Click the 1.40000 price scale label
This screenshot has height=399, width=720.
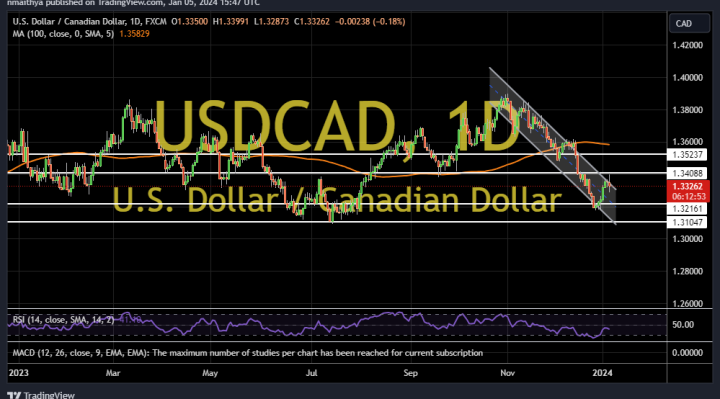[687, 78]
